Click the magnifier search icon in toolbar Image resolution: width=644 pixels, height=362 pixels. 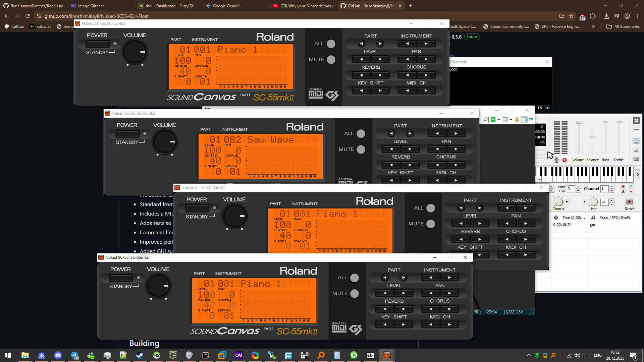pyautogui.click(x=485, y=120)
